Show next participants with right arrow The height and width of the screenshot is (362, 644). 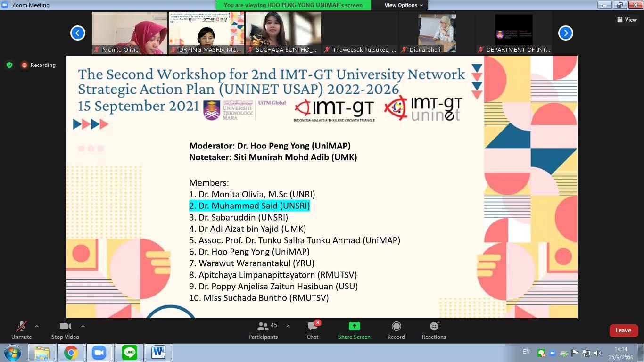566,33
